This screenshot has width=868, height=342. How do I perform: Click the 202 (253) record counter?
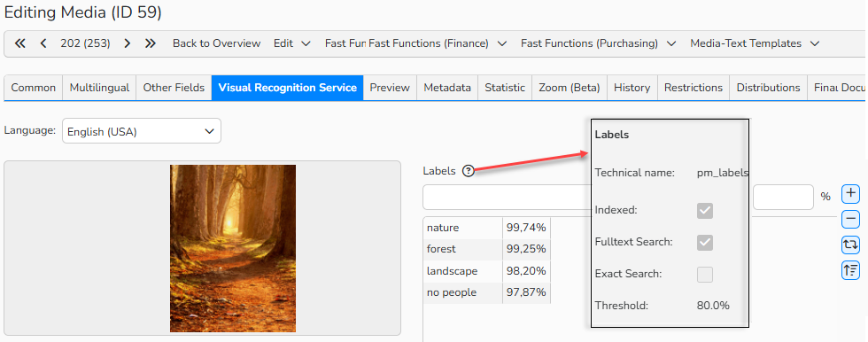[85, 43]
